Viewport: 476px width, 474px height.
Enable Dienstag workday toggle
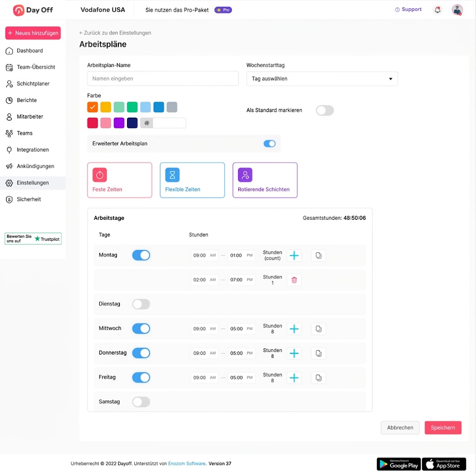point(141,304)
